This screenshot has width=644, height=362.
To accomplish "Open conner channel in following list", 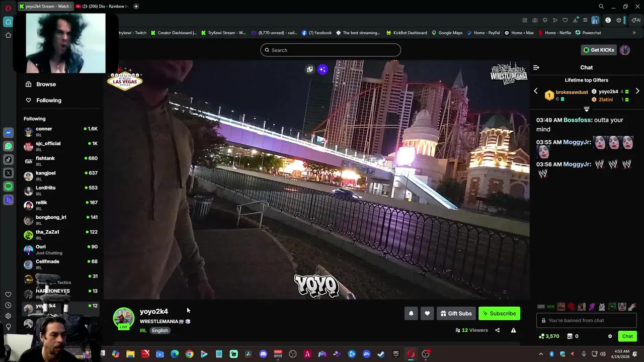I will coord(61,132).
